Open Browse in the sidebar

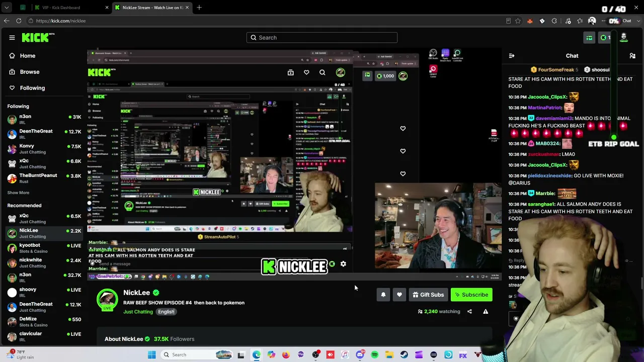click(25, 72)
